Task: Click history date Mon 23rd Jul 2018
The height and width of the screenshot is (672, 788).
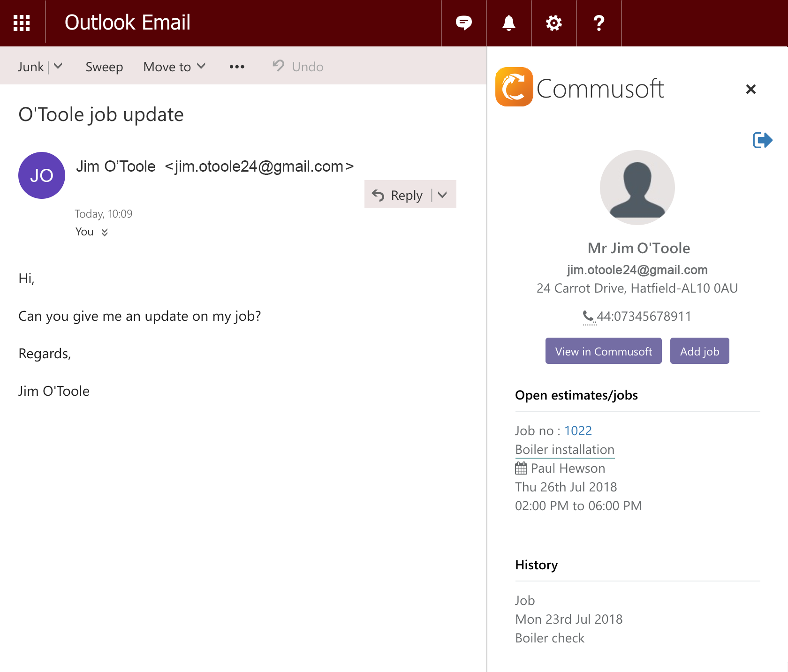Action: 569,619
